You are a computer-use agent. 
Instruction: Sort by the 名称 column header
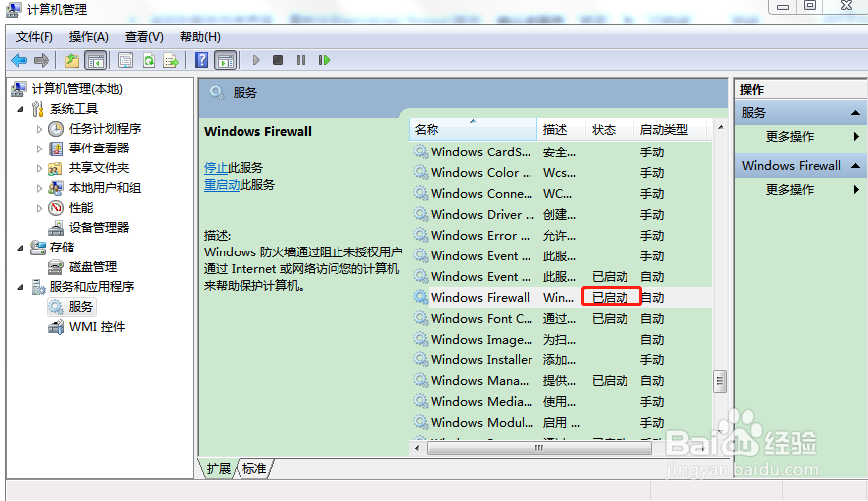473,129
